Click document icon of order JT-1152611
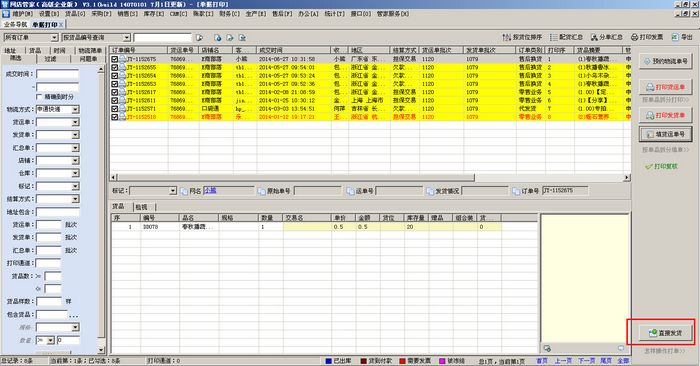Viewport: 700px width, 366px height. tap(122, 100)
